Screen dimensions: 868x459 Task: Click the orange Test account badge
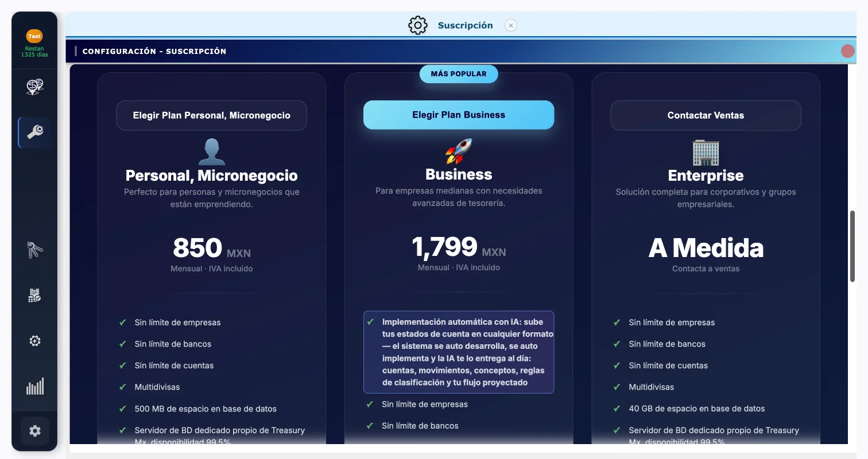click(x=34, y=36)
